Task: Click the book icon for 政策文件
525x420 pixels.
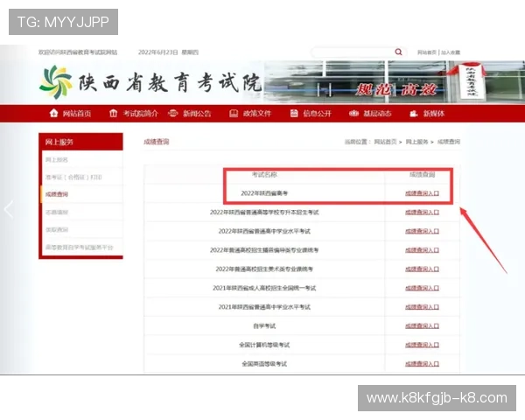Action: point(234,114)
